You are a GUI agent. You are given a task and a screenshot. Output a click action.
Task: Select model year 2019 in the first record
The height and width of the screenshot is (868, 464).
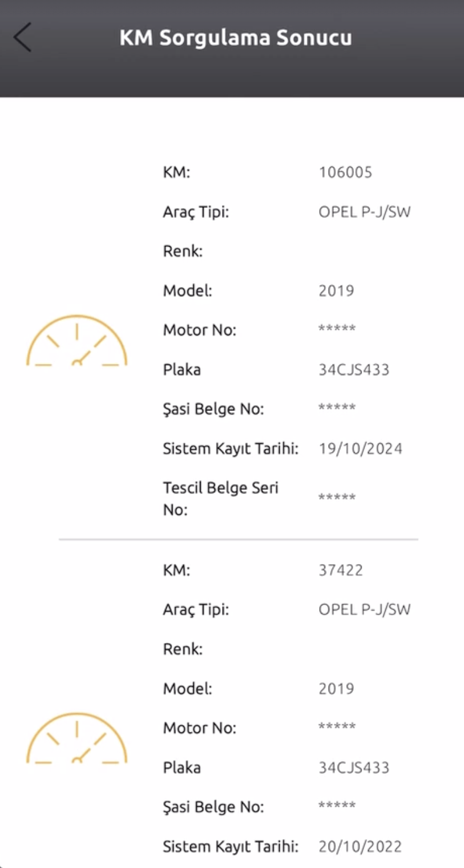(336, 291)
